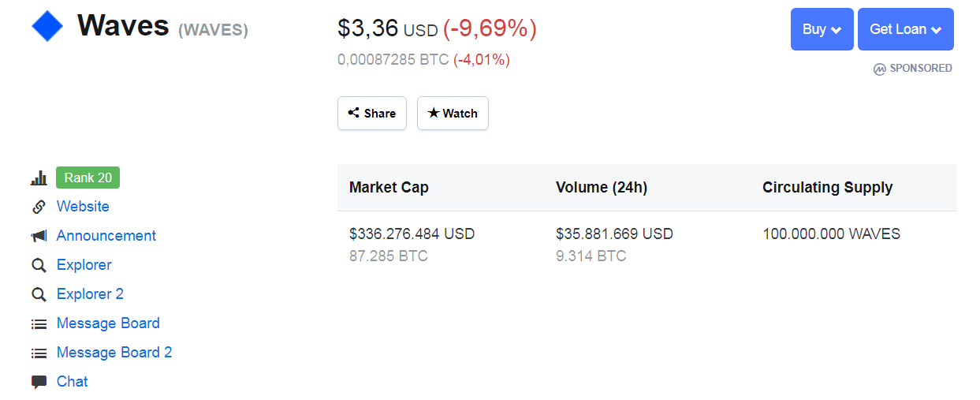Click the green Rank 20 badge
980x400 pixels.
pyautogui.click(x=88, y=178)
